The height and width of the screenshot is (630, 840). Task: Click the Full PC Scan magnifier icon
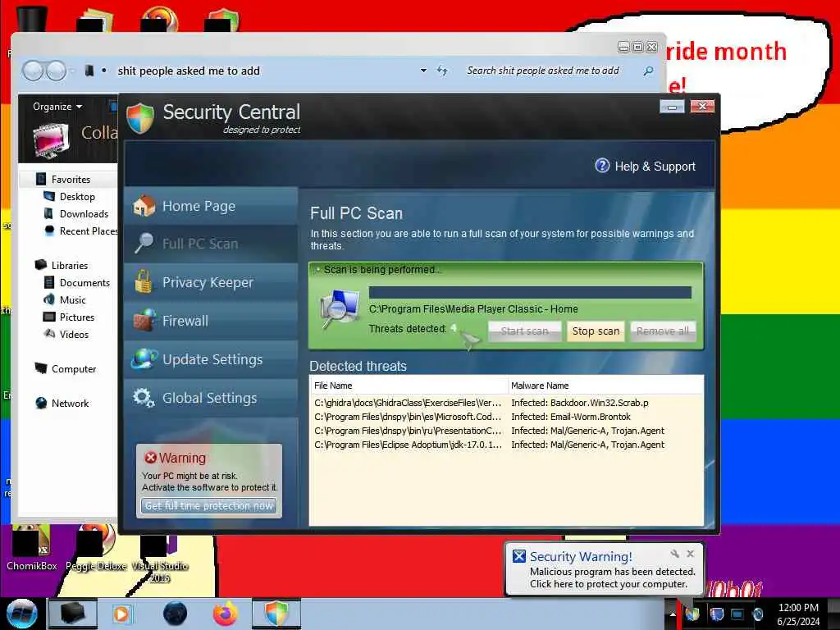tap(144, 243)
